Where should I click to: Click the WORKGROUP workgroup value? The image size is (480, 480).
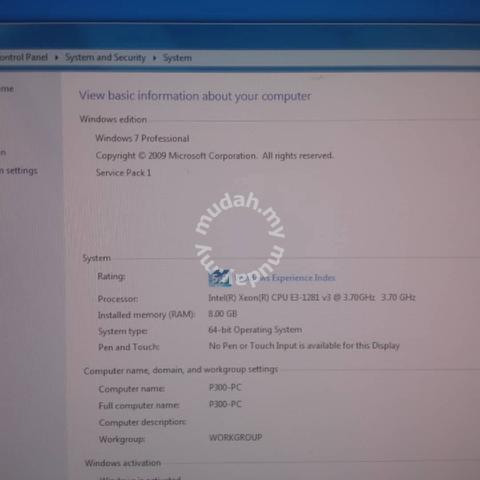pos(235,437)
